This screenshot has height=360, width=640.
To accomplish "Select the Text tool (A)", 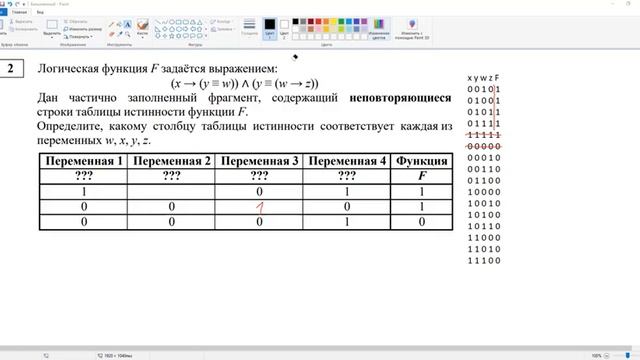I will [128, 24].
